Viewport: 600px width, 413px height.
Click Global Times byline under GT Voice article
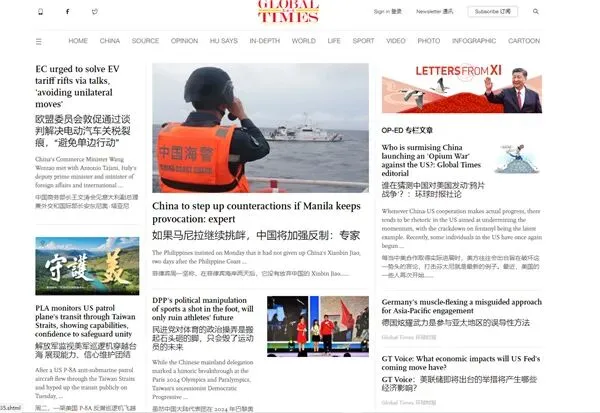pos(409,403)
